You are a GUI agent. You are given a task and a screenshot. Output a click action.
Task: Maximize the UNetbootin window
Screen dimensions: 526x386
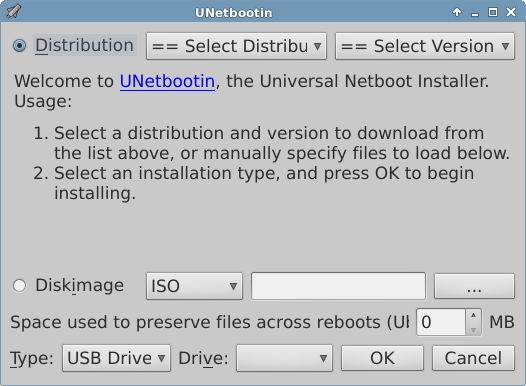pos(493,12)
